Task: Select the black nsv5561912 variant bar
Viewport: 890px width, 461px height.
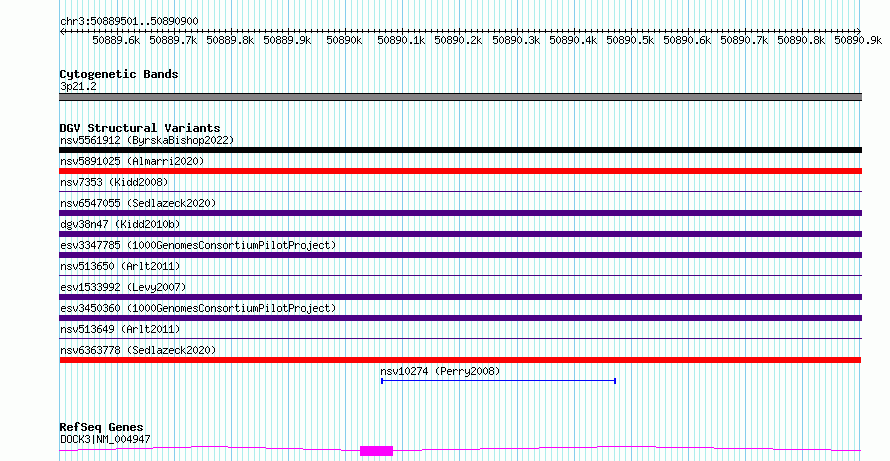Action: pyautogui.click(x=460, y=150)
